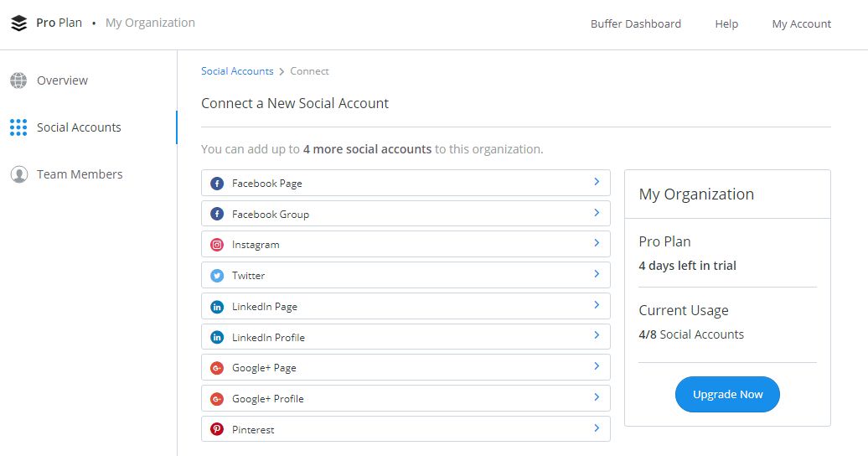868x456 pixels.
Task: Go to Team Members in sidebar
Action: tap(80, 174)
